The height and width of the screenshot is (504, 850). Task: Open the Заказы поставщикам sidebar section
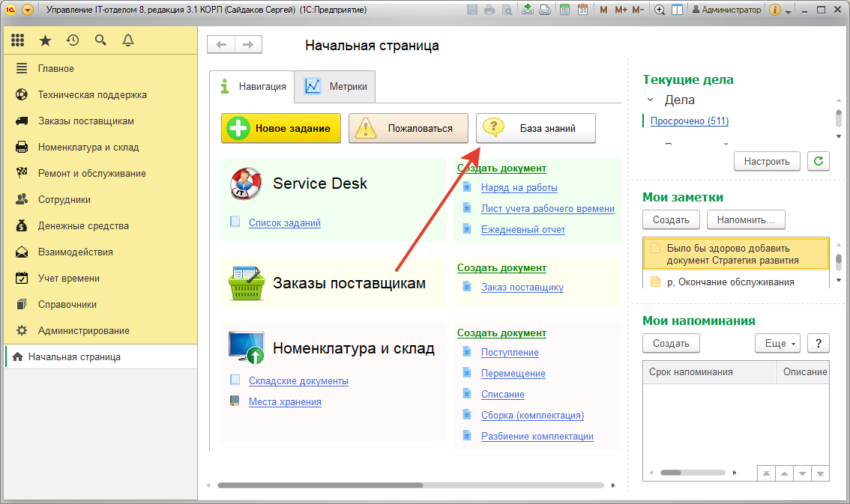point(101,121)
